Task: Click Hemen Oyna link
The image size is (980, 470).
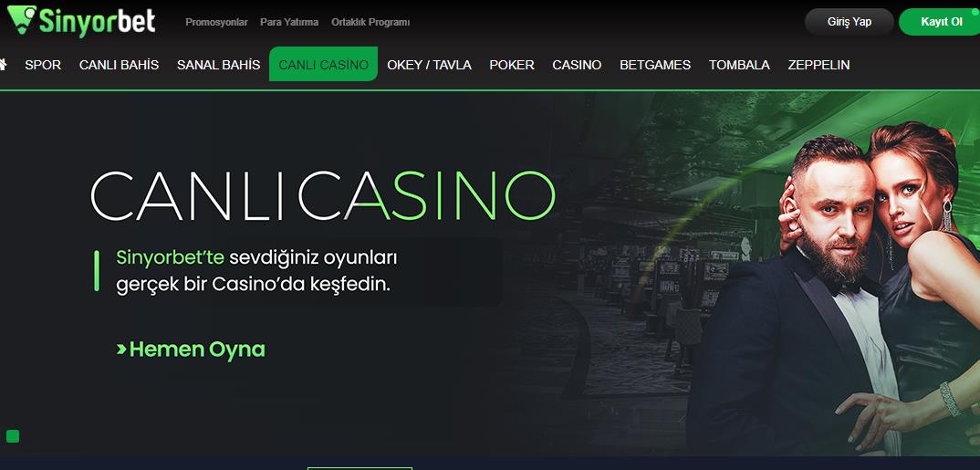Action: [191, 350]
